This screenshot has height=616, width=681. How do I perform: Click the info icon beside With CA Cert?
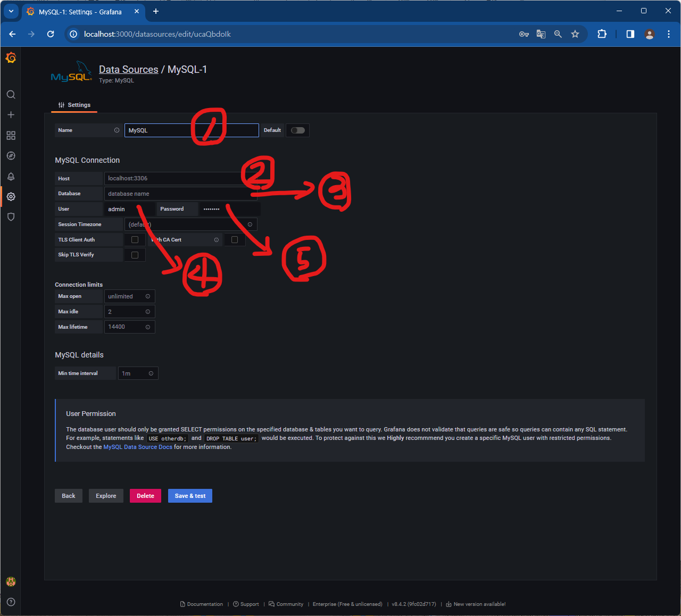point(217,240)
